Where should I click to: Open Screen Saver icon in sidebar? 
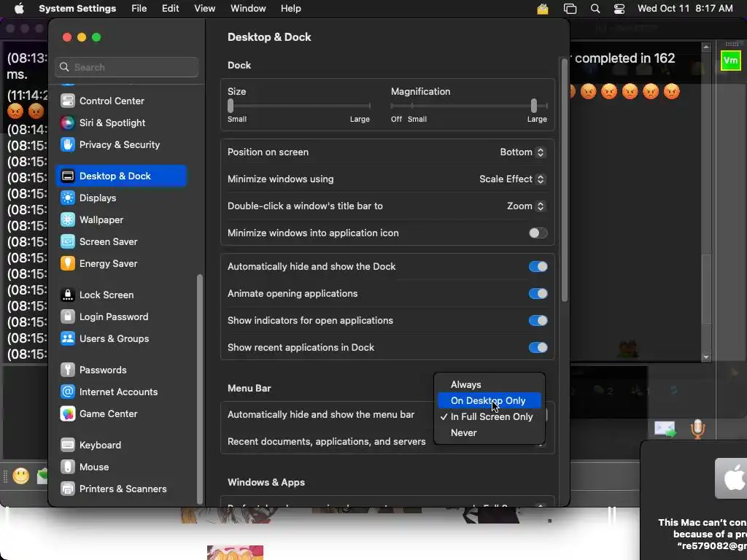[68, 242]
